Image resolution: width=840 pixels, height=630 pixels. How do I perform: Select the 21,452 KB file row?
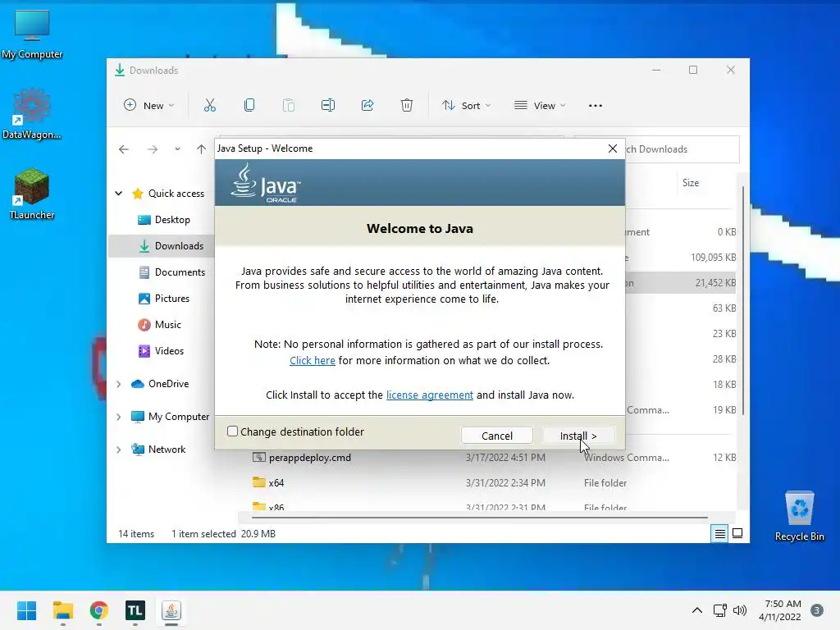coord(680,282)
